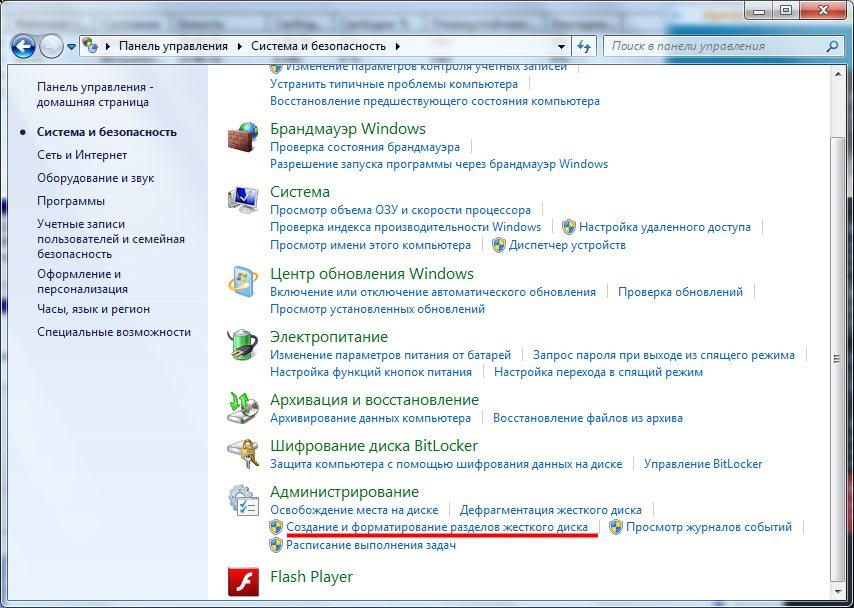Open Дефрагментация жесткого диска
The height and width of the screenshot is (608, 854).
(x=551, y=510)
